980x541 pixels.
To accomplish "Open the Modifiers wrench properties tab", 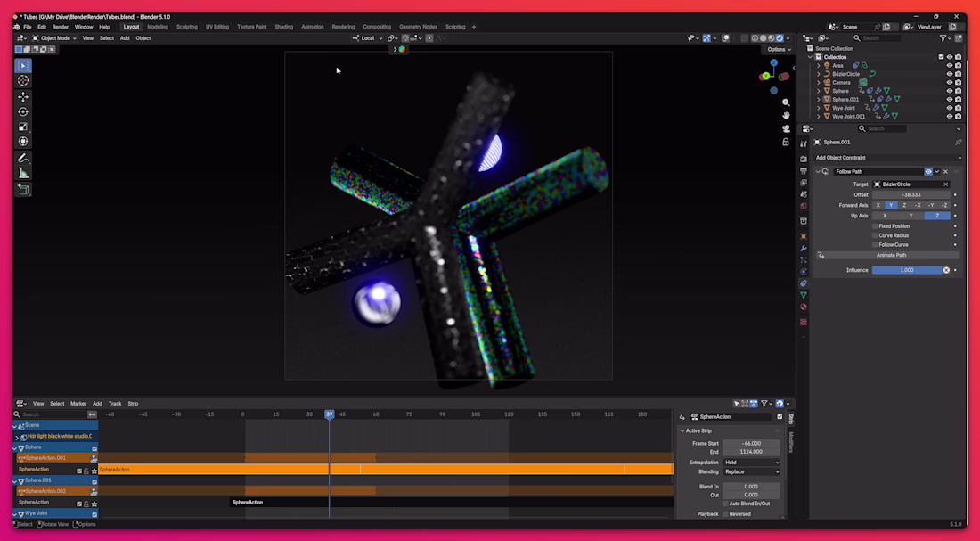I will tap(804, 248).
